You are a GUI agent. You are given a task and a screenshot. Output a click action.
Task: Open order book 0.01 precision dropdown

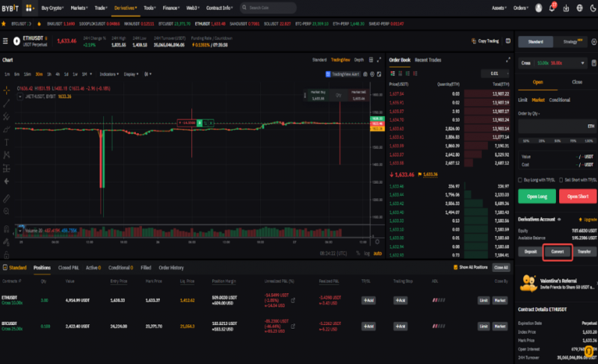495,73
